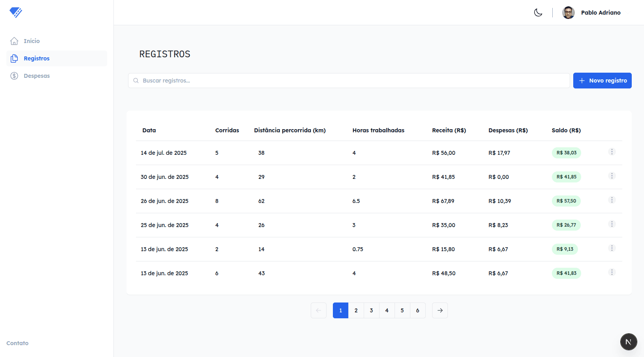The width and height of the screenshot is (644, 357).
Task: Jump to page 2 of records
Action: pos(356,310)
